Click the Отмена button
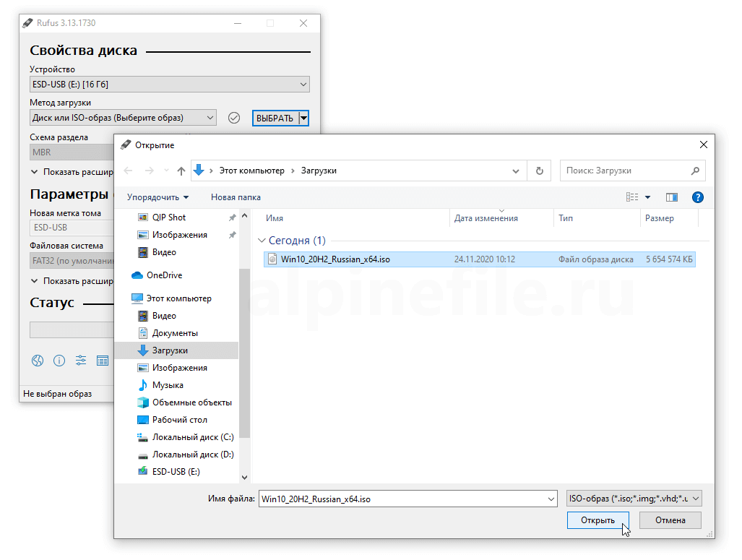 pos(670,520)
